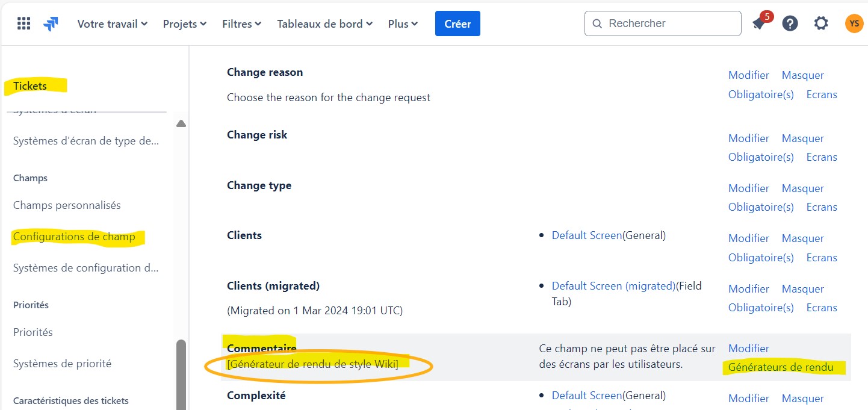868x410 pixels.
Task: Open the Votre travail menu
Action: (x=112, y=23)
